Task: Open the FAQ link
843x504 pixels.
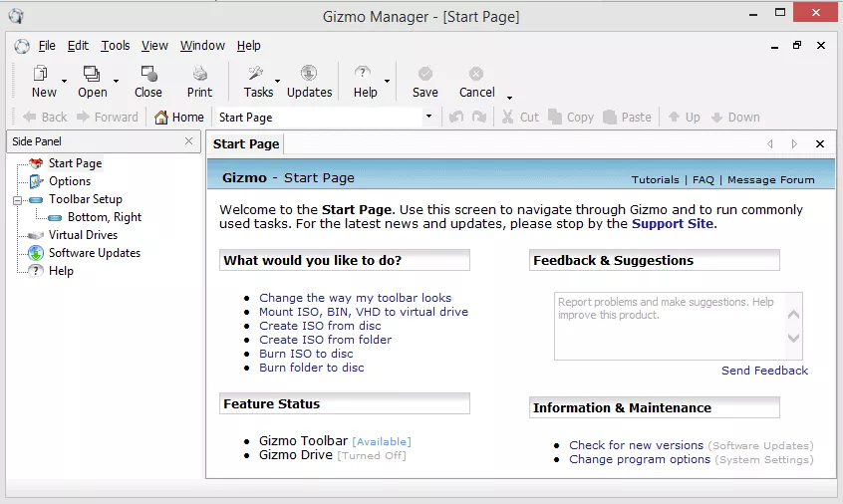Action: coord(703,180)
